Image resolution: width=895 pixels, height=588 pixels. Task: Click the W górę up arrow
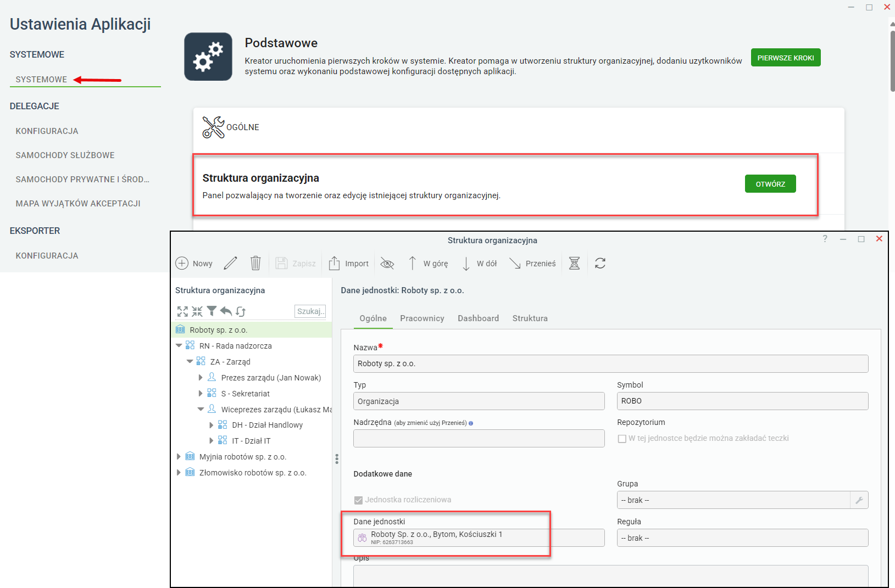pos(412,263)
